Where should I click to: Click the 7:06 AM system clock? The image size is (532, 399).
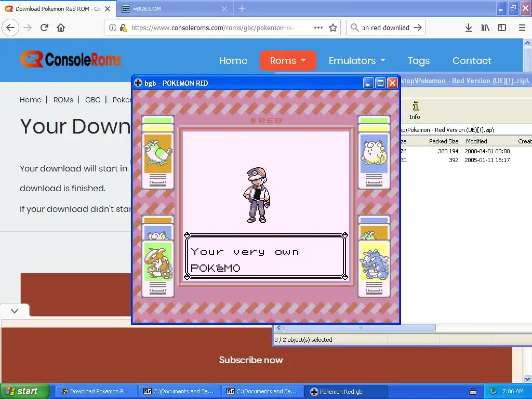click(513, 391)
